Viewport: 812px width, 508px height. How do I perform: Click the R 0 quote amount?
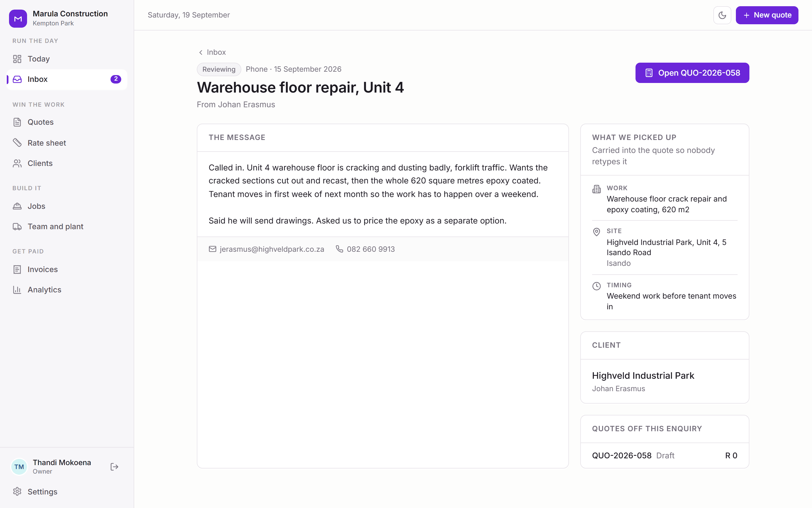[731, 456]
